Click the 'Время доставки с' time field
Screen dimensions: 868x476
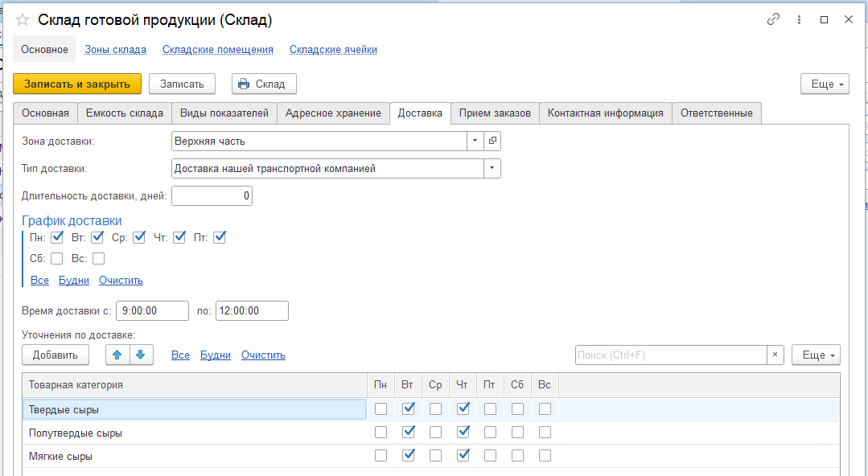point(152,310)
